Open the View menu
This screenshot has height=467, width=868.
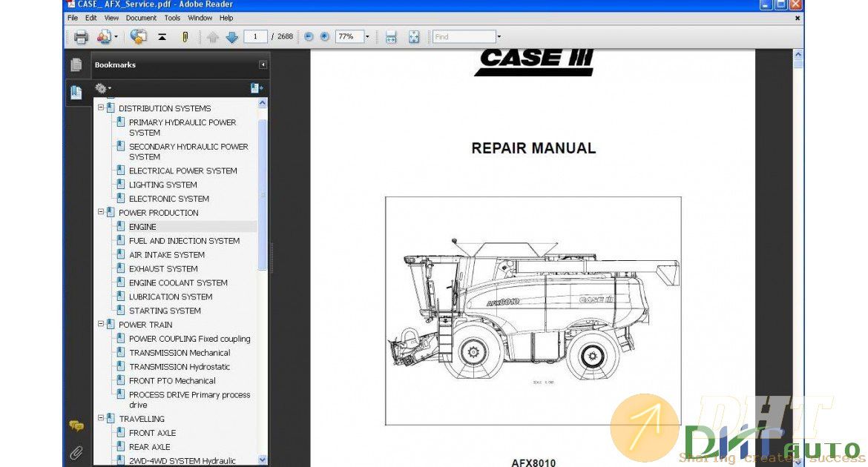tap(111, 18)
